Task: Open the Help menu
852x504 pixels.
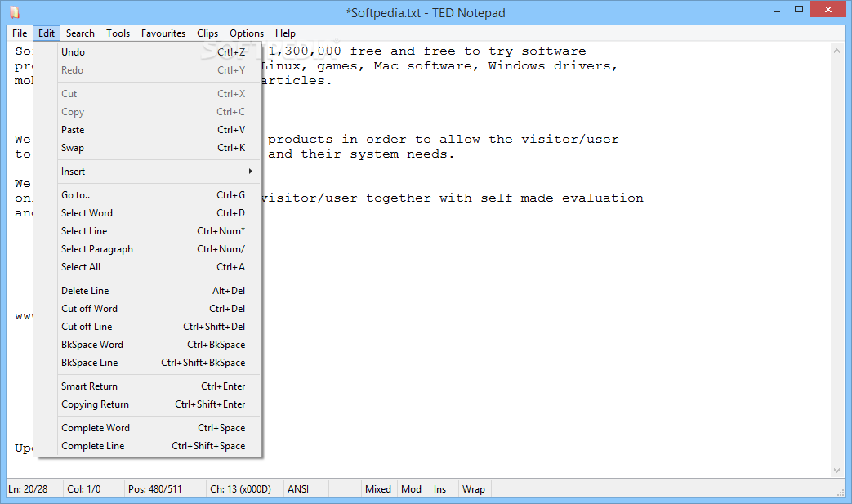Action: pos(285,33)
